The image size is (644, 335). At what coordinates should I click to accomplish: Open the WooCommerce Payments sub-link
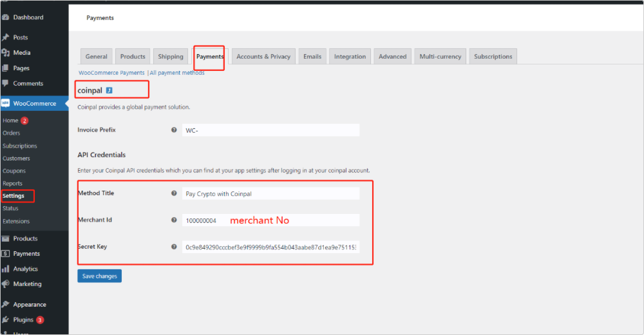tap(111, 73)
